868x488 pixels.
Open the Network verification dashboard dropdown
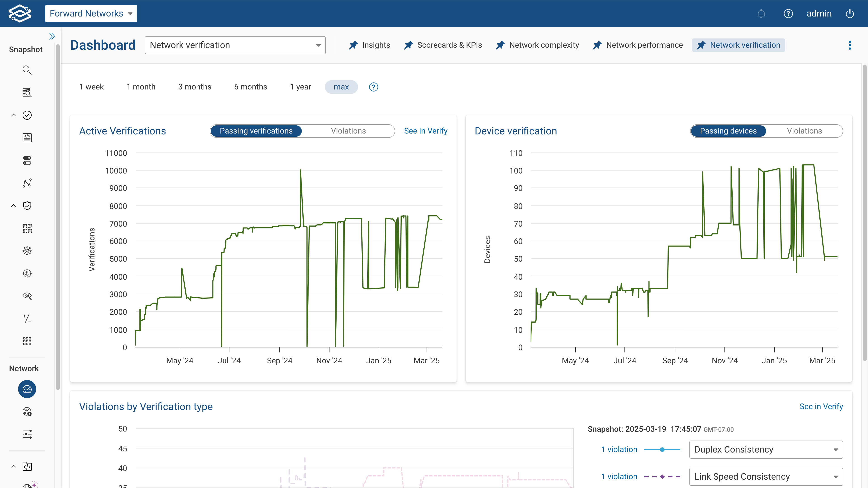[x=235, y=45]
